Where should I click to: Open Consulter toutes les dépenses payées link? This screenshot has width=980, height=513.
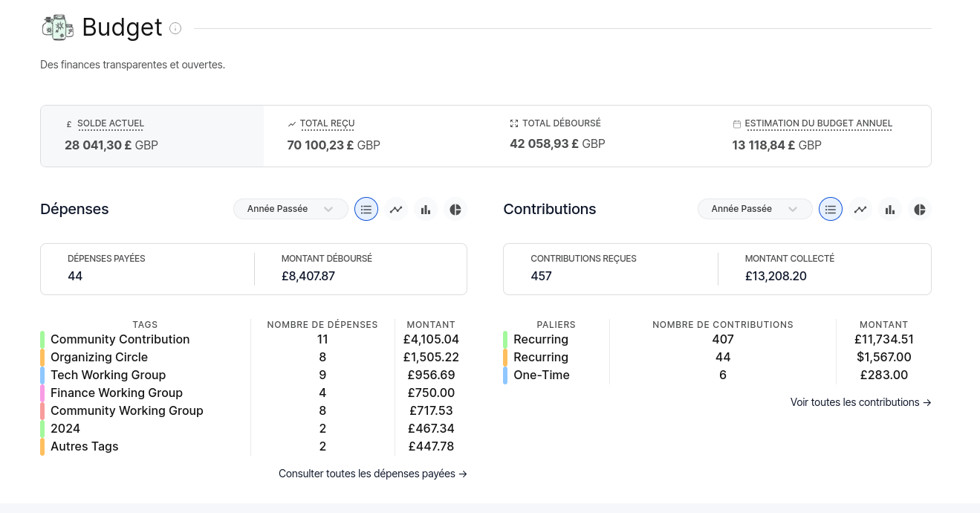click(x=372, y=474)
